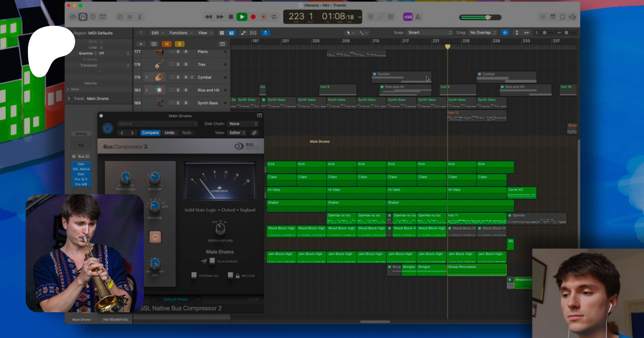The height and width of the screenshot is (338, 644).
Task: Click the plugin Undo button
Action: coord(170,133)
